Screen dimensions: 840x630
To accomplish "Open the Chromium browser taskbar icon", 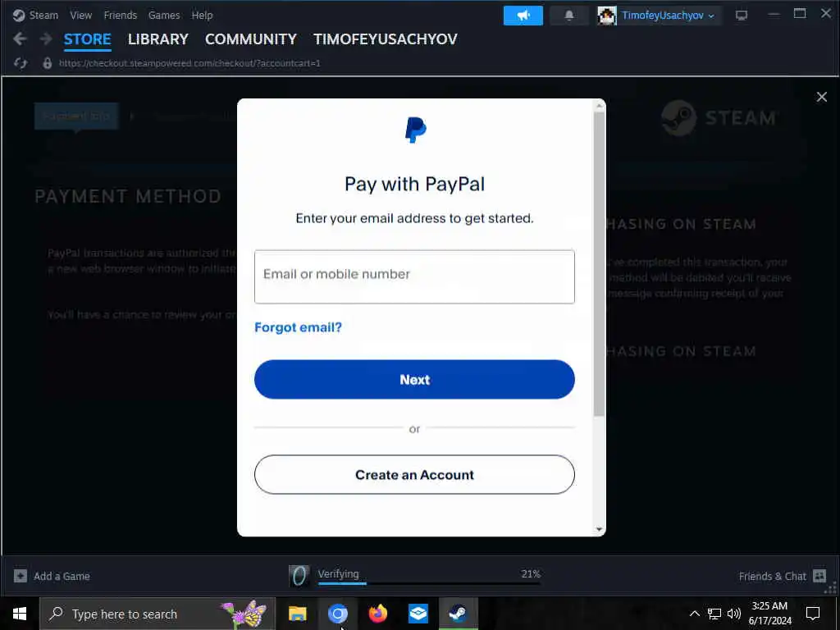I will pyautogui.click(x=337, y=614).
